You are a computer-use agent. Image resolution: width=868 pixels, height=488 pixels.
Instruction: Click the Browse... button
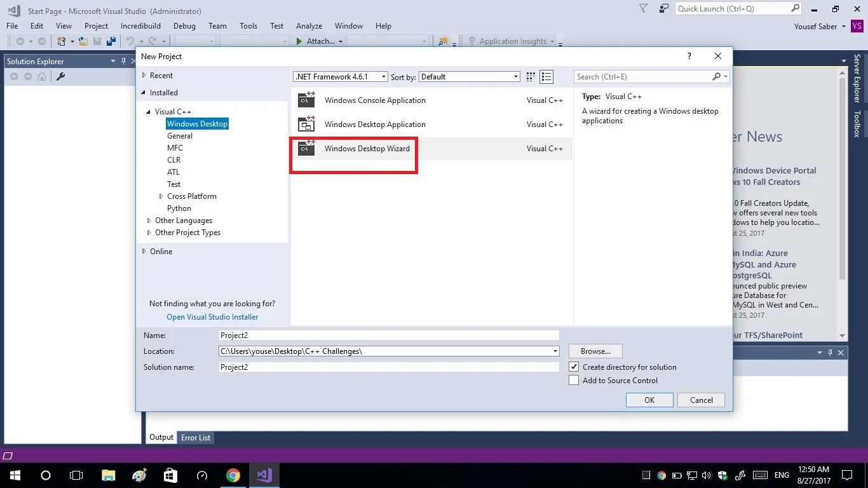click(x=595, y=351)
